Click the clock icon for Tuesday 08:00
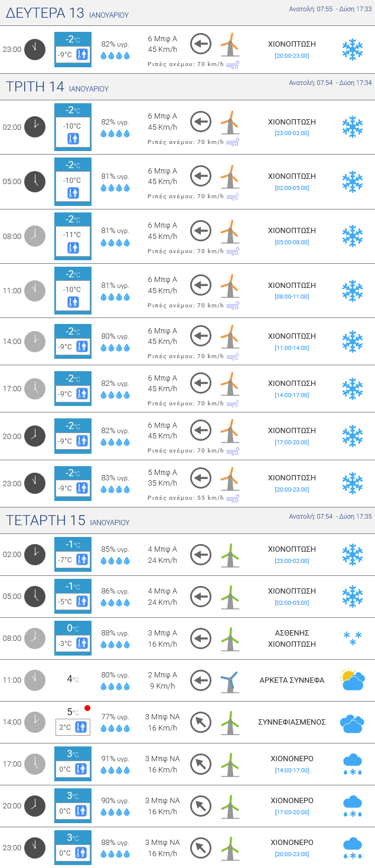Screen dimensions: 375x868 (34, 236)
